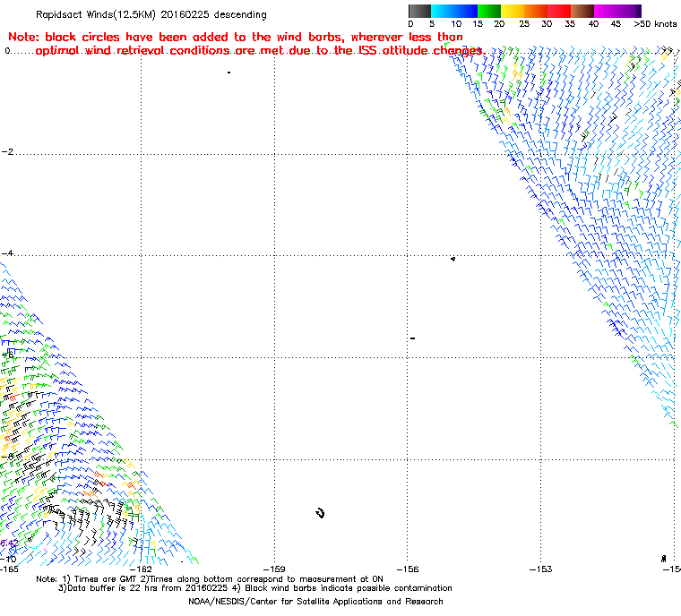
Task: Click the '-4' latitude axis label
Action: coord(7,253)
